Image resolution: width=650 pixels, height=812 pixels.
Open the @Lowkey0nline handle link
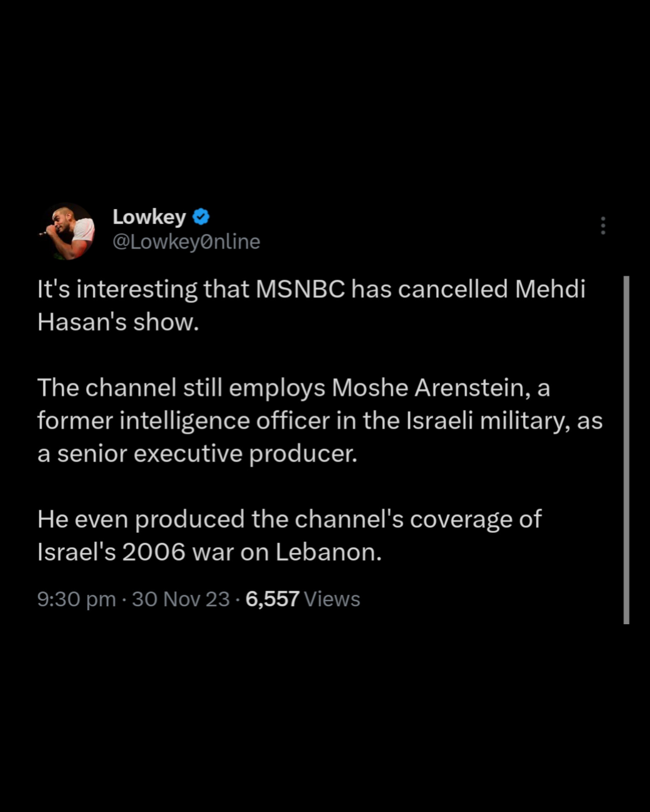pyautogui.click(x=186, y=242)
